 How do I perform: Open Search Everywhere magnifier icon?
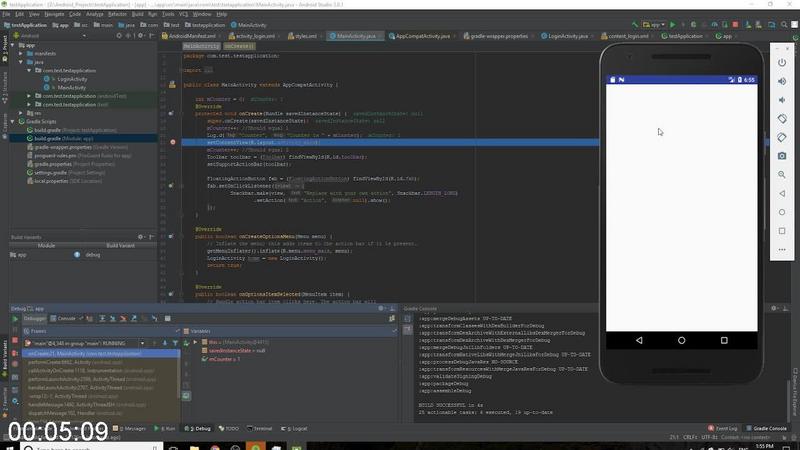pos(784,24)
